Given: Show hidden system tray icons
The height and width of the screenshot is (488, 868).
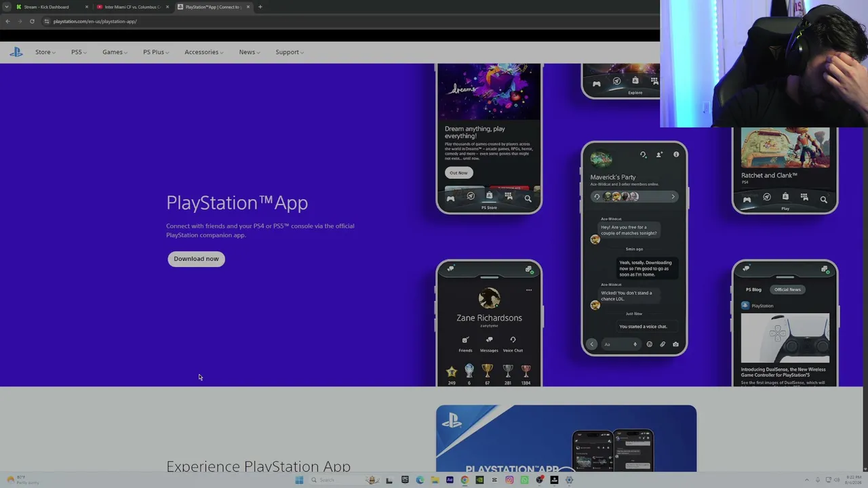Looking at the screenshot, I should click(x=806, y=480).
